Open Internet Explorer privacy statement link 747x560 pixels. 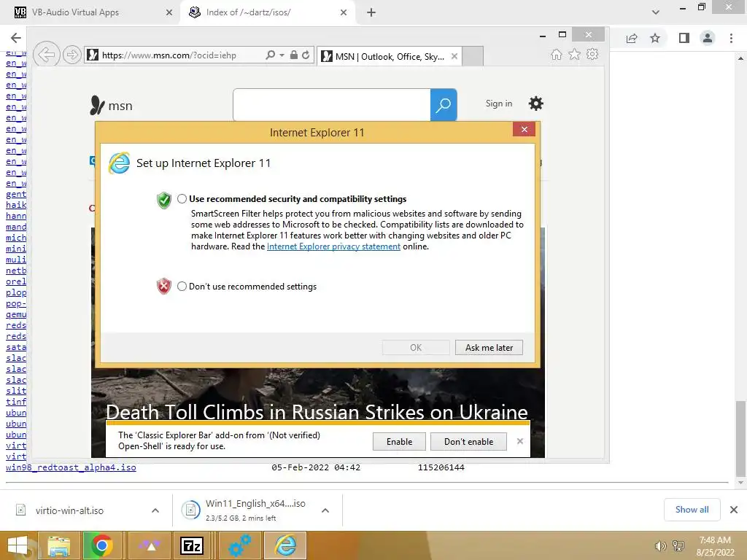333,246
